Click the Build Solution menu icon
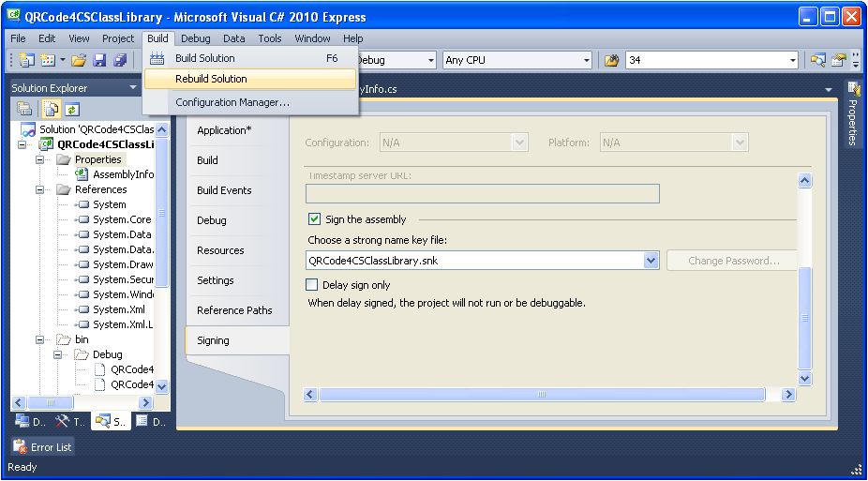The image size is (868, 481). 157,58
